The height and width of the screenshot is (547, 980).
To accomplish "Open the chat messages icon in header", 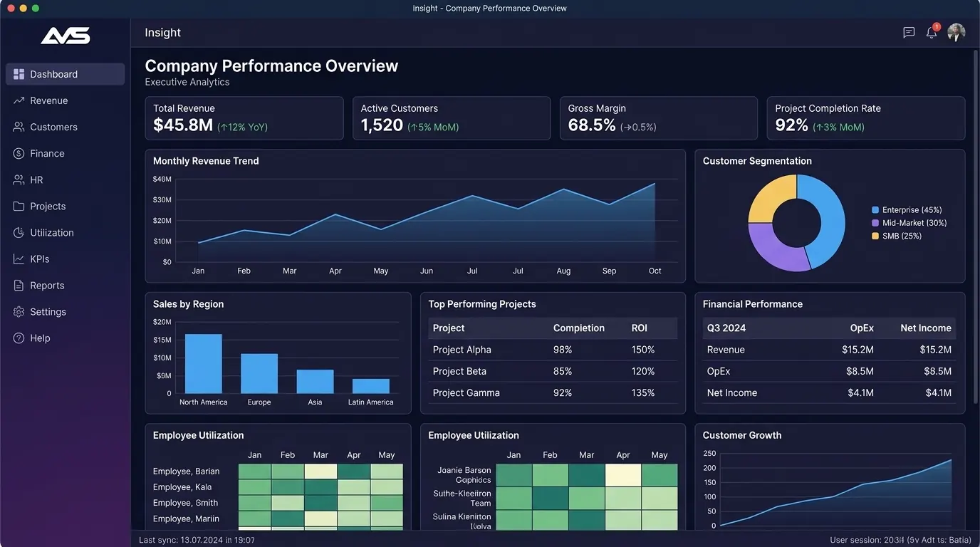I will (x=909, y=33).
